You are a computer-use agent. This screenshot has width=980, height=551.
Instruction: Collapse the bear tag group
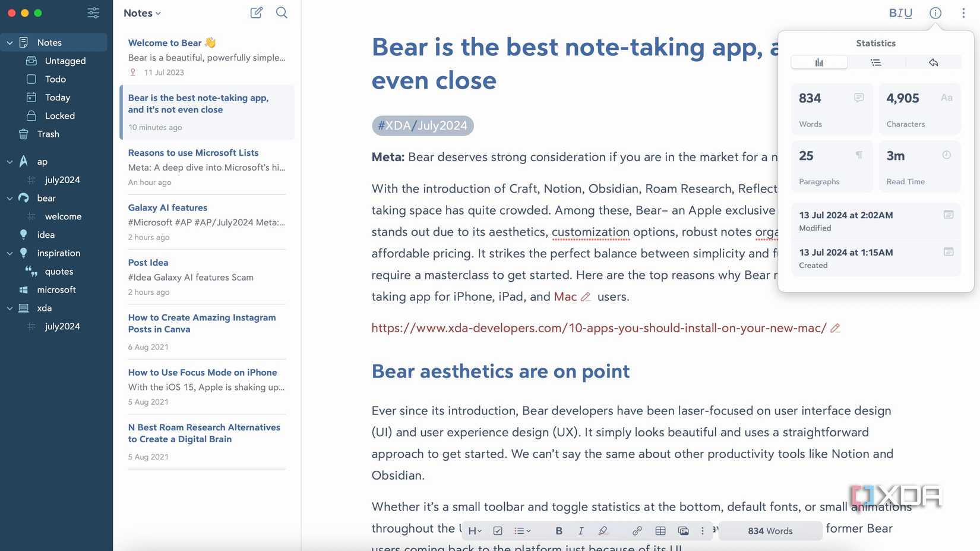coord(9,198)
